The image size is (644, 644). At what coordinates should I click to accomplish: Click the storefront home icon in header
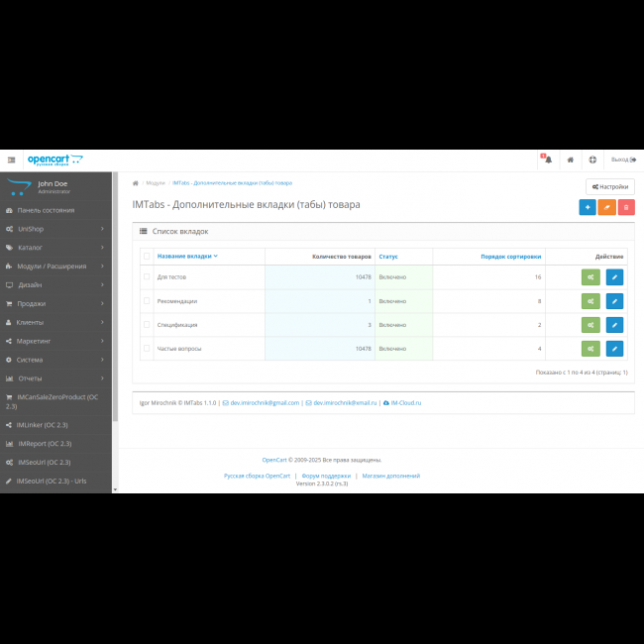click(570, 160)
